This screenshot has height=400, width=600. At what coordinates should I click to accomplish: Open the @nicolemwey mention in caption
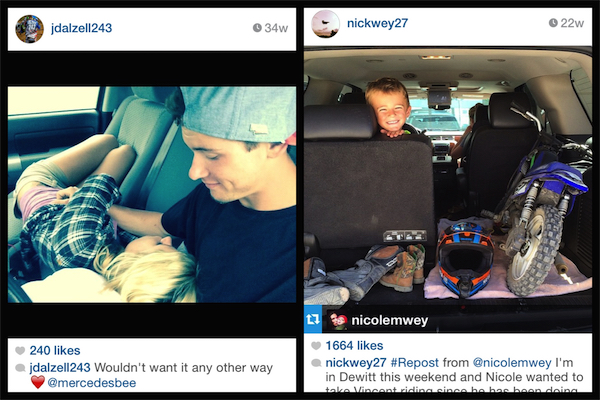512,362
